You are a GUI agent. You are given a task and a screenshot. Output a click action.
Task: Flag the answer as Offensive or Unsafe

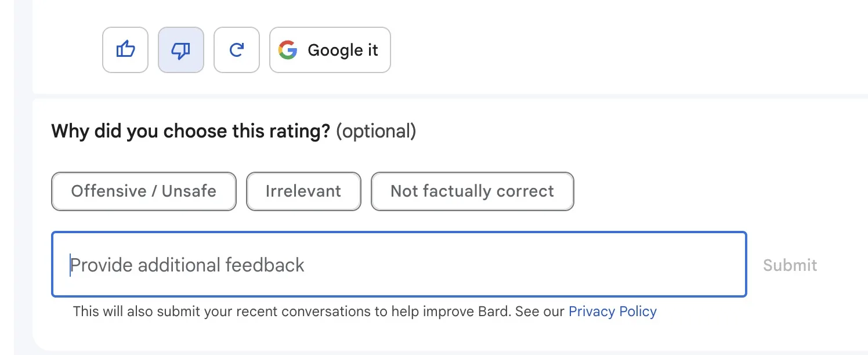click(x=144, y=191)
